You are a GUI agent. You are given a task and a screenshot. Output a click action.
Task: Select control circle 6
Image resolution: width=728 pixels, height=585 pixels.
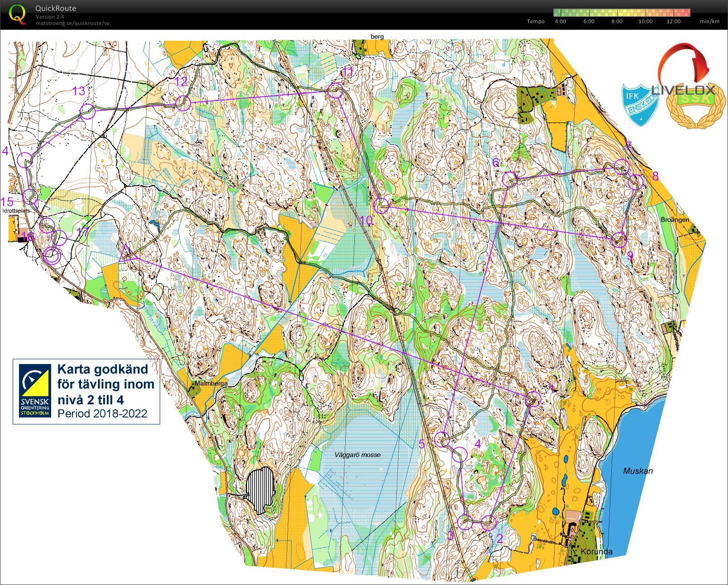click(x=509, y=180)
